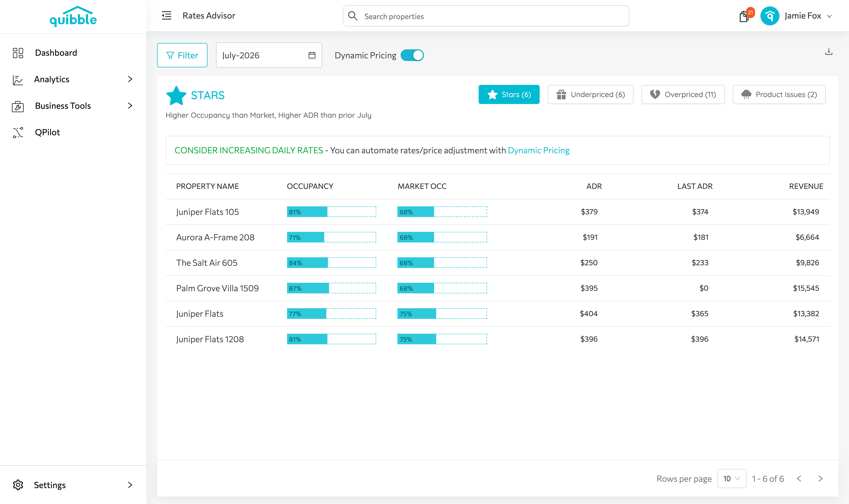Sort by LAST ADR column header
The width and height of the screenshot is (849, 504).
(x=695, y=186)
